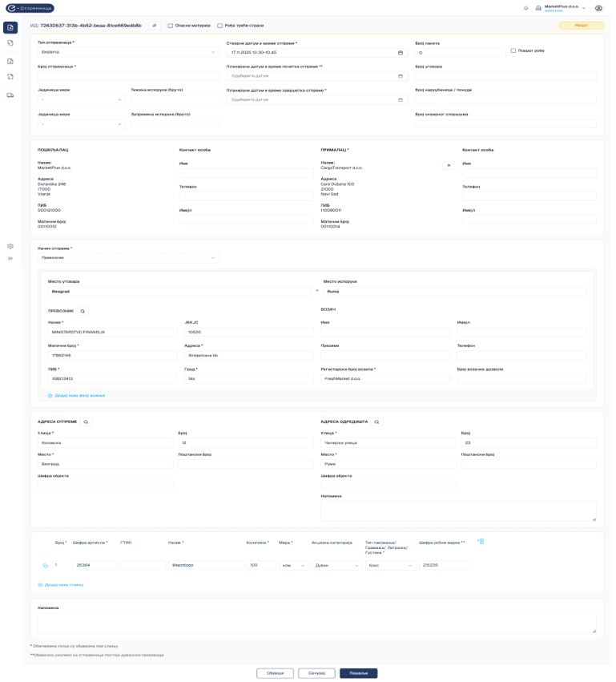Search Адреса отпреме with magnifier icon
This screenshot has width=616, height=682.
[87, 421]
